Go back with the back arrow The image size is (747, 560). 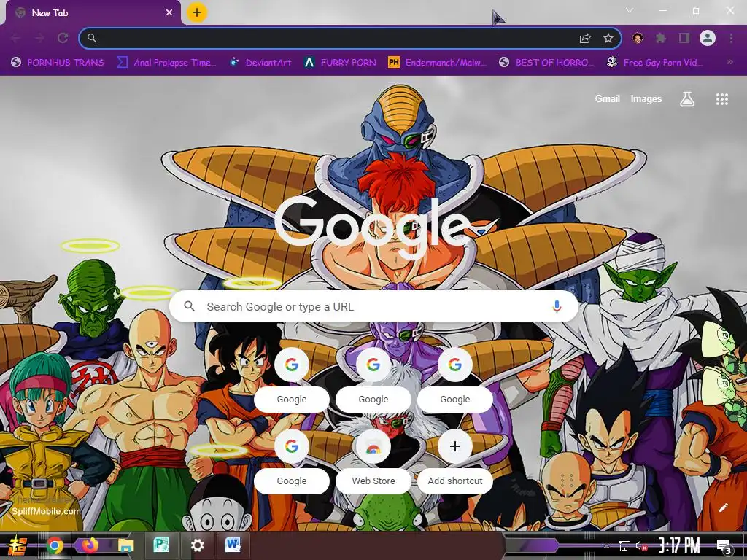coord(16,38)
